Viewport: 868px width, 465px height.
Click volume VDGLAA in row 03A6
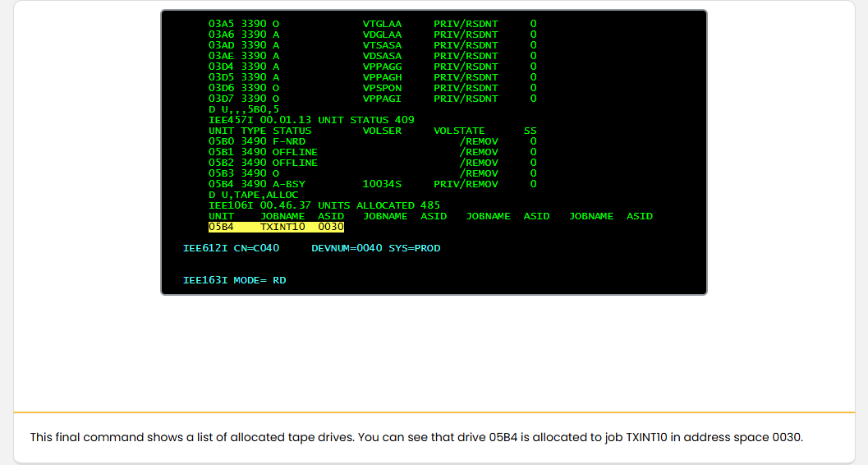(x=382, y=35)
